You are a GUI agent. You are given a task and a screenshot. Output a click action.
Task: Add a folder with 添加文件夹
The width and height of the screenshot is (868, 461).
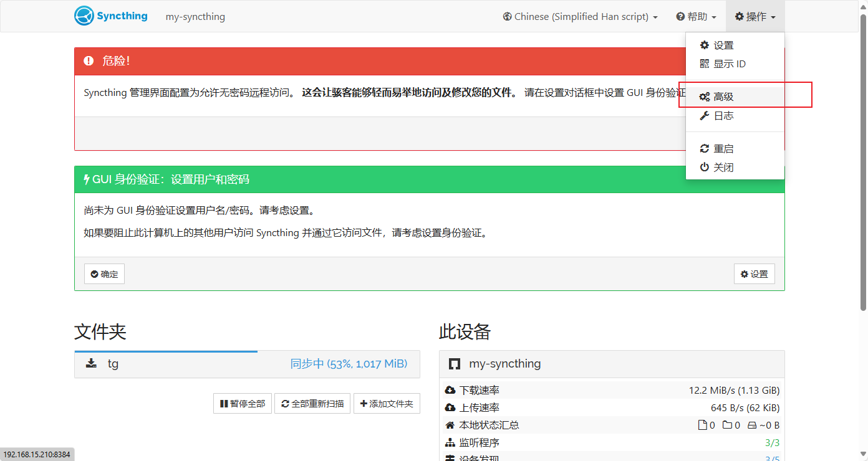coord(387,404)
